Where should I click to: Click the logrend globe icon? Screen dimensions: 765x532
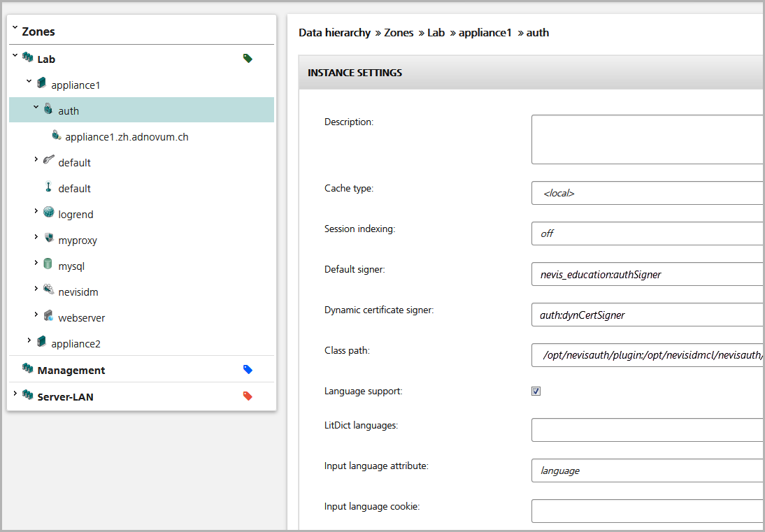48,213
